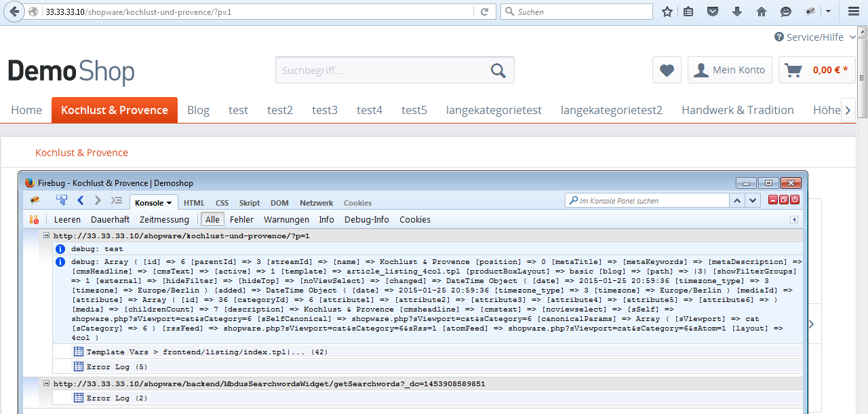Open wishlist heart icon in shop
This screenshot has height=414, width=868.
click(x=667, y=70)
